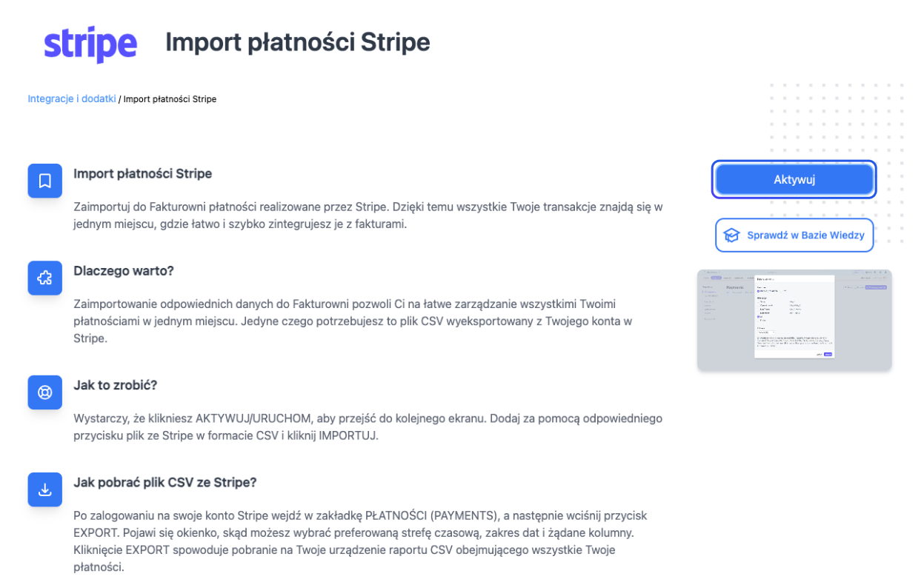
Task: Select Import płatności Stripe in the breadcrumb trail
Action: tap(170, 98)
